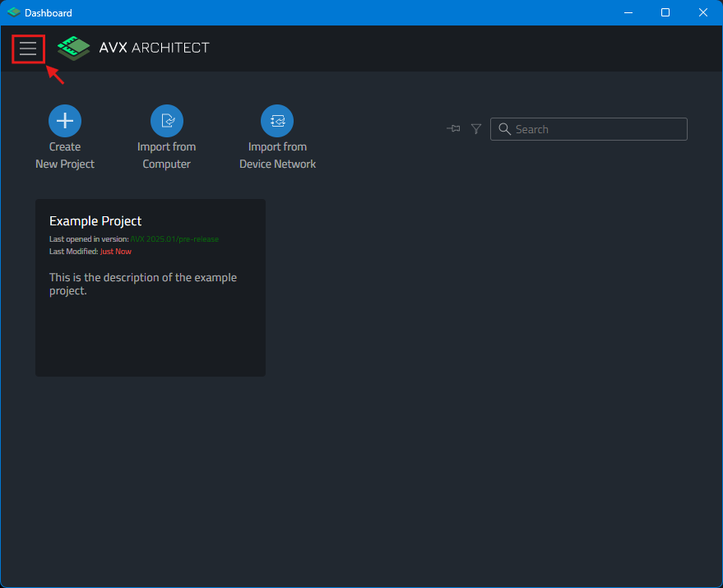Click the 'Import from Computer' text label

[x=167, y=155]
